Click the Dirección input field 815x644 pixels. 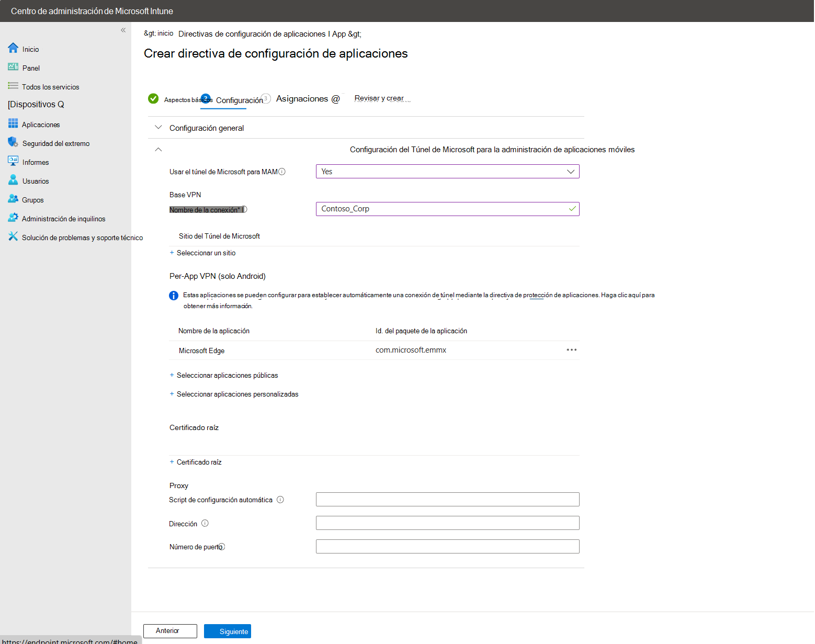[x=447, y=523]
